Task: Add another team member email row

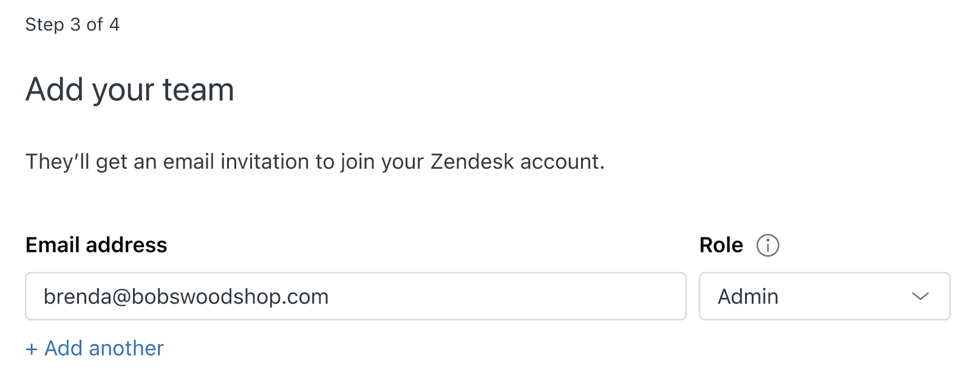Action: (x=95, y=348)
